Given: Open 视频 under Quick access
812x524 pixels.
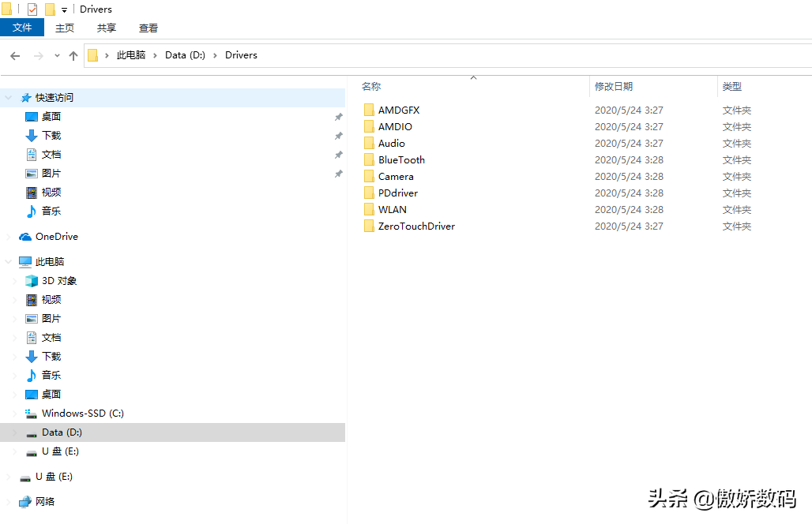Looking at the screenshot, I should pos(51,192).
